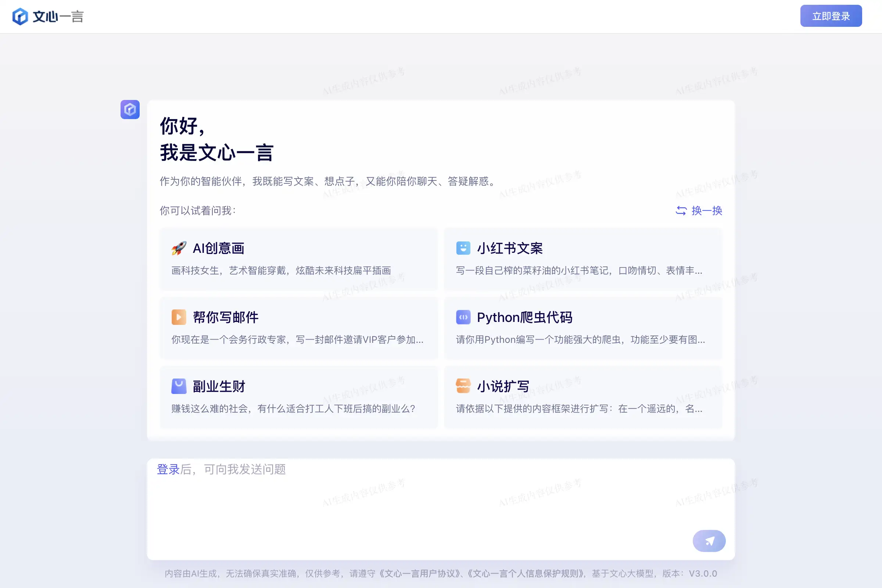Click the 登录 link in input box
The height and width of the screenshot is (588, 882).
pos(168,469)
